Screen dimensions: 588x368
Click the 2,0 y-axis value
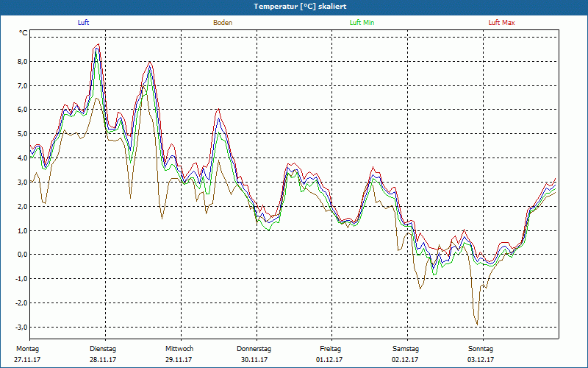tap(22, 206)
